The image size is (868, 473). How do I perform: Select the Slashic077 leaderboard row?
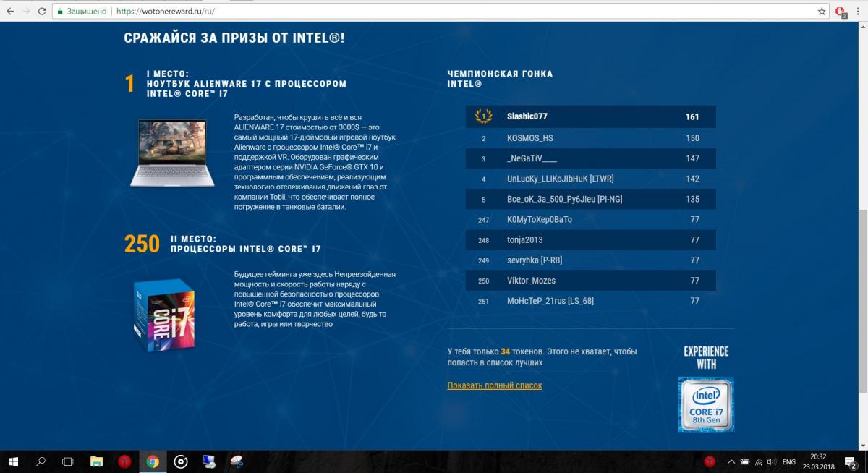591,116
